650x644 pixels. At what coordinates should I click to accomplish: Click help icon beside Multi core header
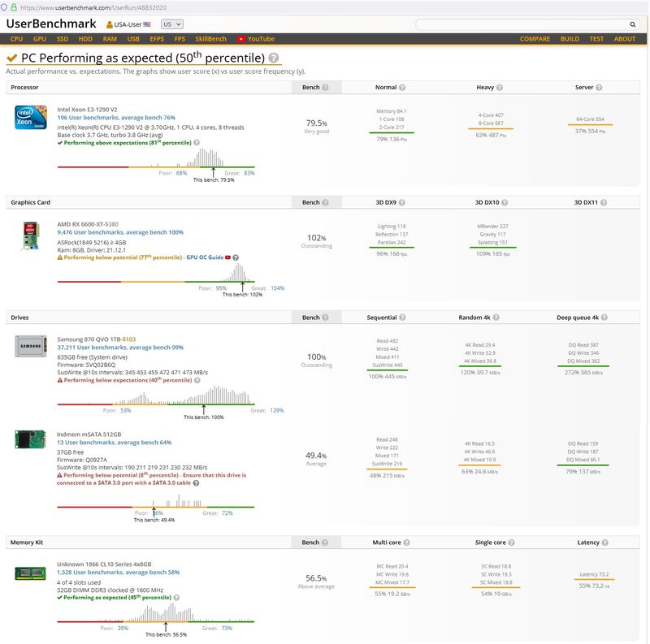pos(407,542)
